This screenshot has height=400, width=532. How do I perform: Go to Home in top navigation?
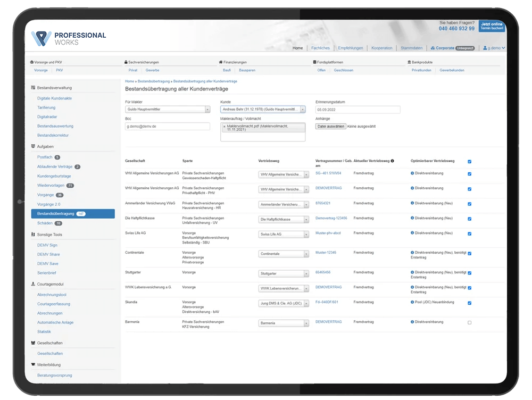297,48
